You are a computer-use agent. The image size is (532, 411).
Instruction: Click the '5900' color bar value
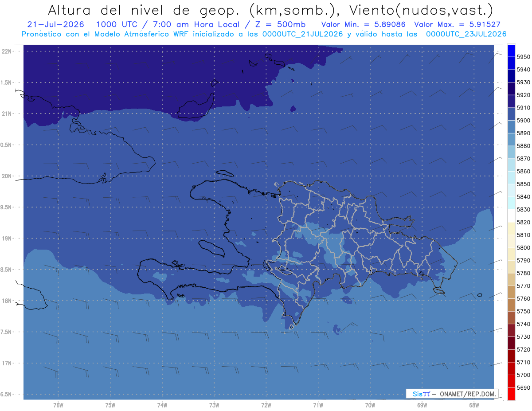(x=524, y=121)
